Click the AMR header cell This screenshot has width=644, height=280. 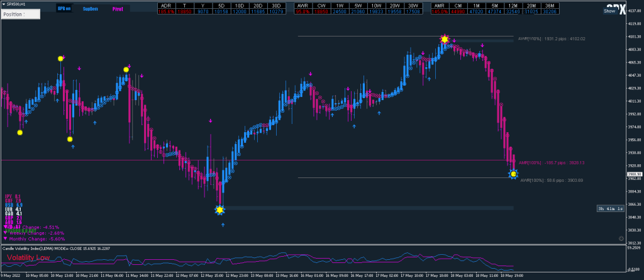click(x=440, y=6)
